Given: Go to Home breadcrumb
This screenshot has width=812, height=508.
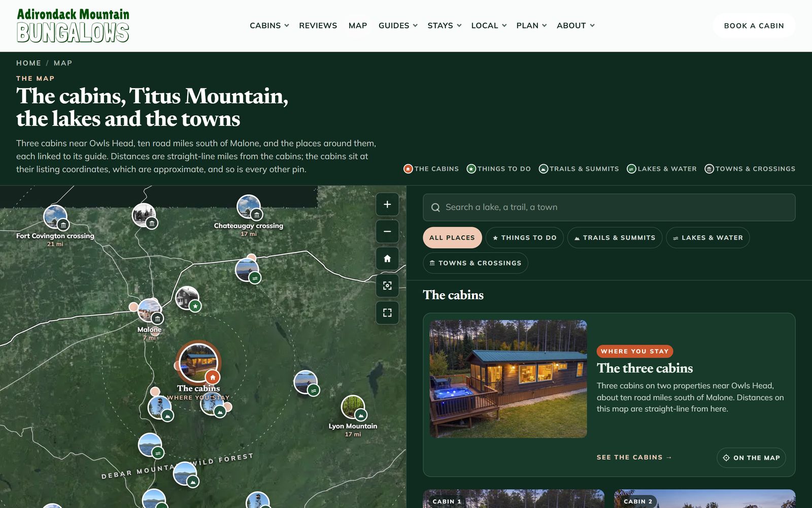Looking at the screenshot, I should (x=28, y=63).
